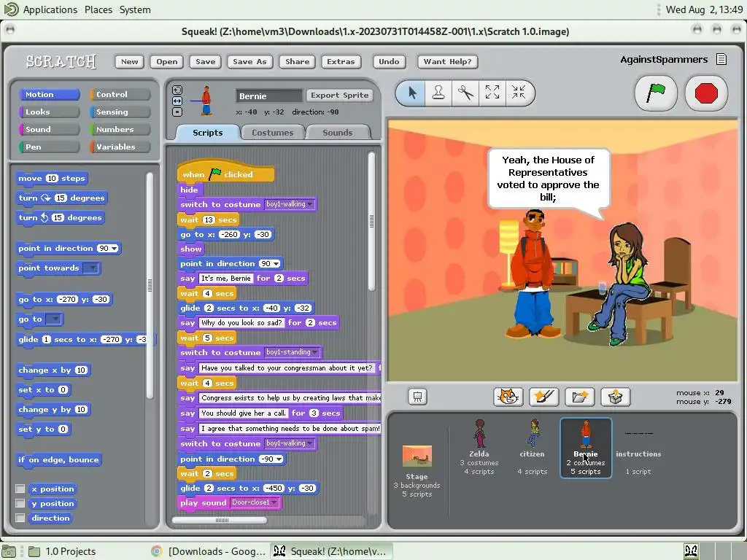The height and width of the screenshot is (560, 747).
Task: Select the Control block category
Action: pyautogui.click(x=120, y=94)
